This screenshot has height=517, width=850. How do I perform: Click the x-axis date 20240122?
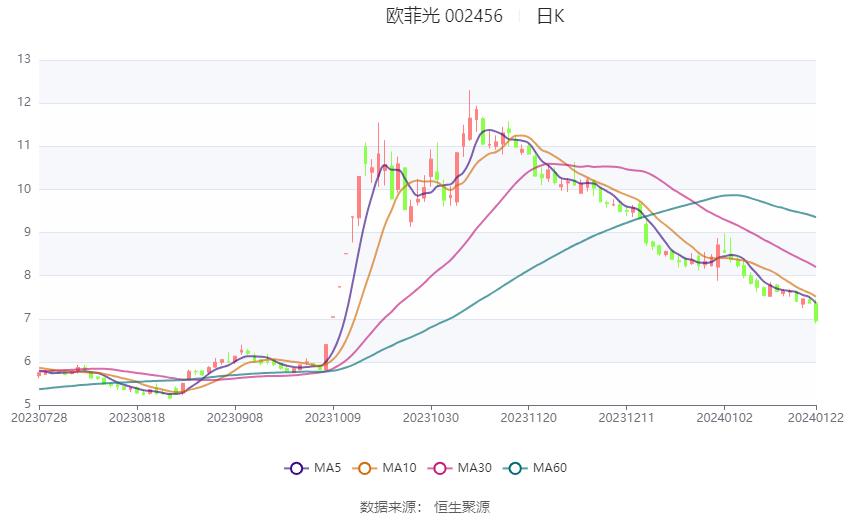(x=816, y=418)
